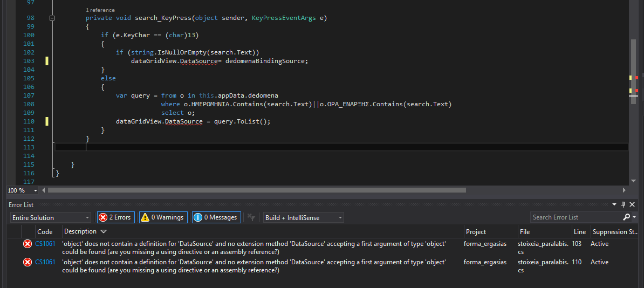Screen dimensions: 644x288
Task: Select error description text for line 110
Action: pos(254,266)
